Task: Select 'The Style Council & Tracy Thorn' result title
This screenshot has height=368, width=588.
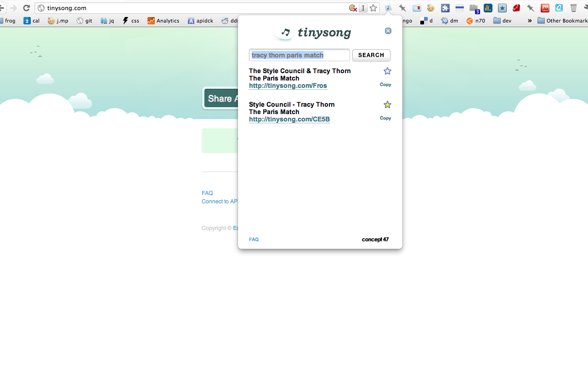Action: pyautogui.click(x=300, y=71)
